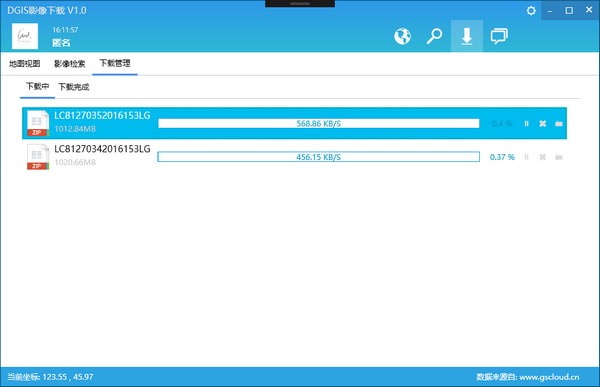Open the globe map view icon
The width and height of the screenshot is (600, 387).
pos(402,36)
